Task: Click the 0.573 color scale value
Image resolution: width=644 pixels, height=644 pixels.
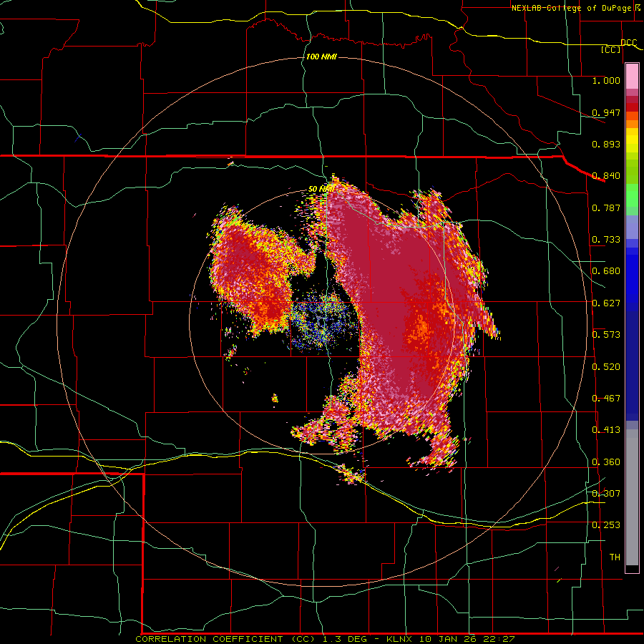Action: [606, 335]
